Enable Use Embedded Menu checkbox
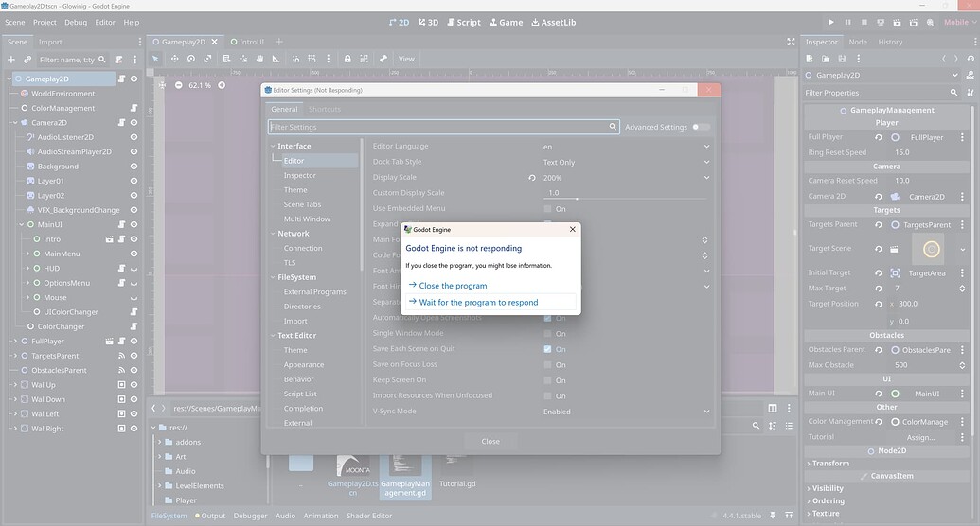980x526 pixels. (x=547, y=209)
